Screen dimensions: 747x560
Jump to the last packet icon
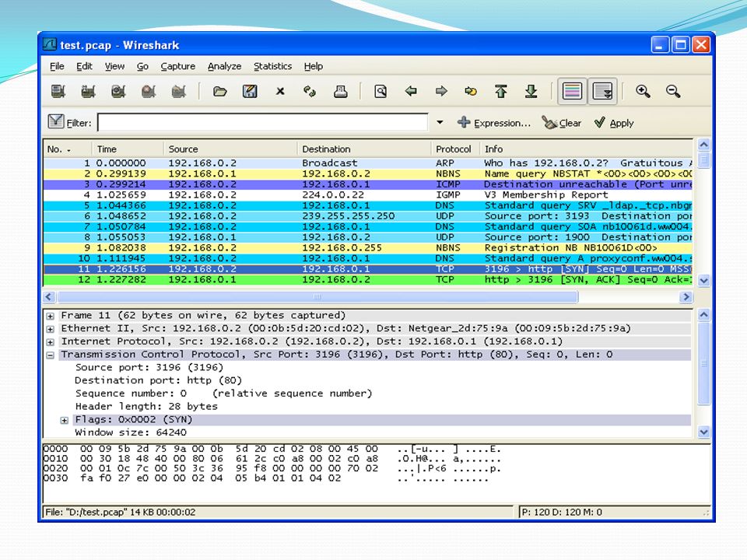coord(531,91)
